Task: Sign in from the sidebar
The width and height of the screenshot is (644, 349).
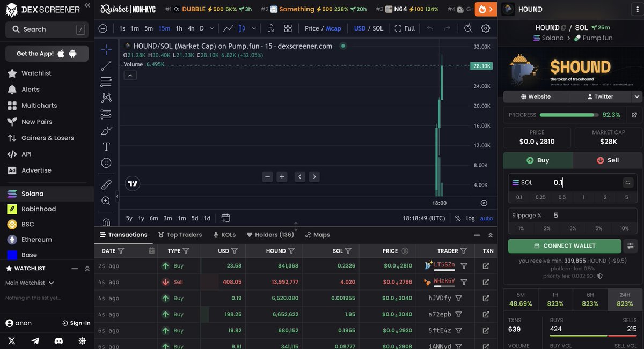Action: click(76, 323)
